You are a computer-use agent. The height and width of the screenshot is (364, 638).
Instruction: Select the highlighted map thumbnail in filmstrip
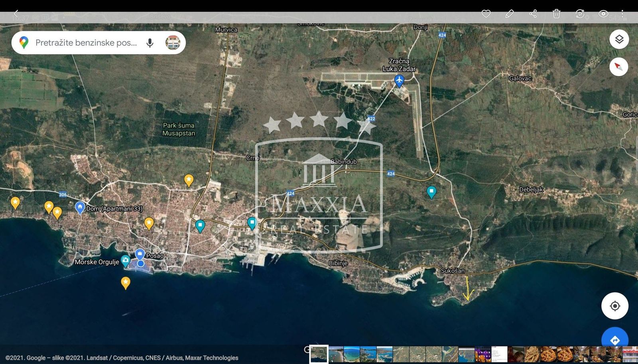[319, 354]
